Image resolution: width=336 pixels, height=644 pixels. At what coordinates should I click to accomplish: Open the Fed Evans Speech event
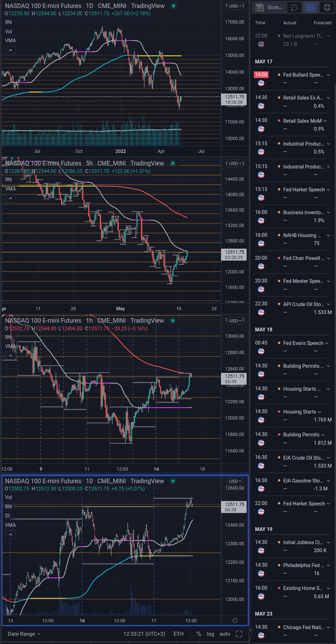pyautogui.click(x=292, y=347)
